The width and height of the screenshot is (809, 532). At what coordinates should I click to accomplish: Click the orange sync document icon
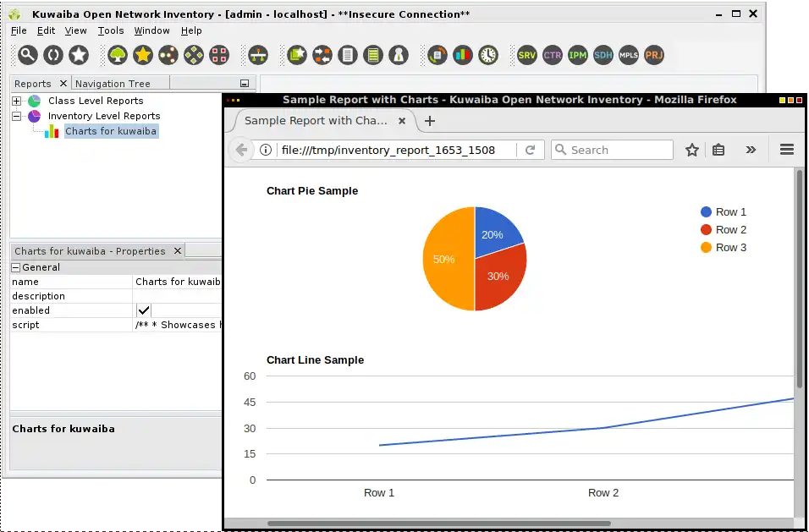pyautogui.click(x=438, y=55)
